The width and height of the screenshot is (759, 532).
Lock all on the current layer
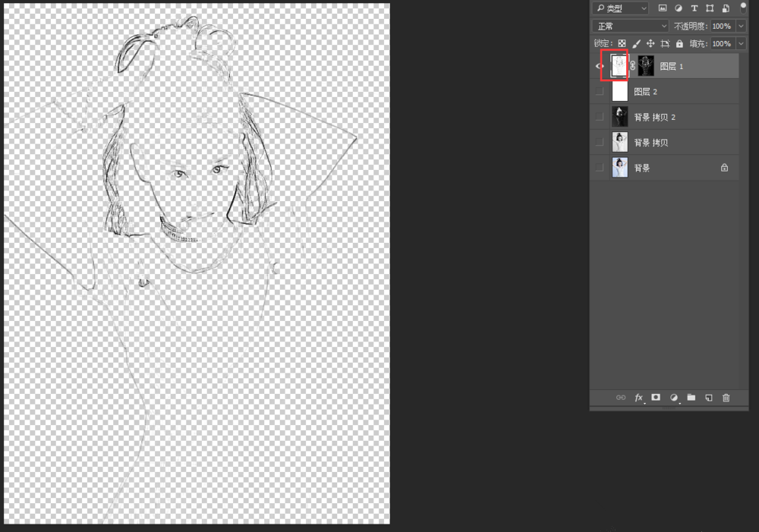[679, 43]
